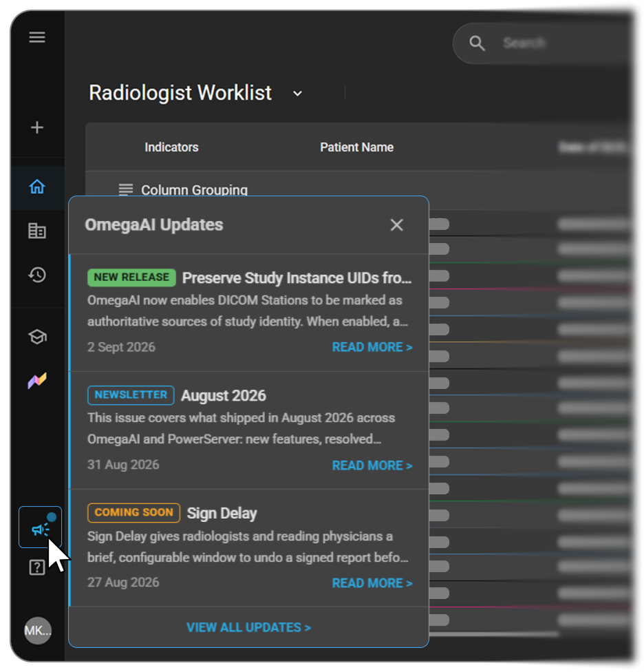
Task: Read more about Preserve Study Instance UIDs
Action: 372,347
